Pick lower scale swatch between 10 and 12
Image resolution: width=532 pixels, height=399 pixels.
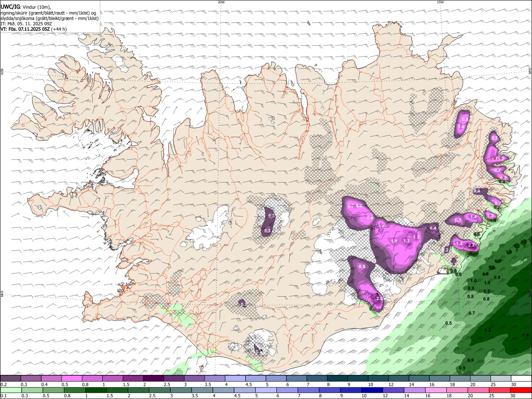pyautogui.click(x=372, y=390)
